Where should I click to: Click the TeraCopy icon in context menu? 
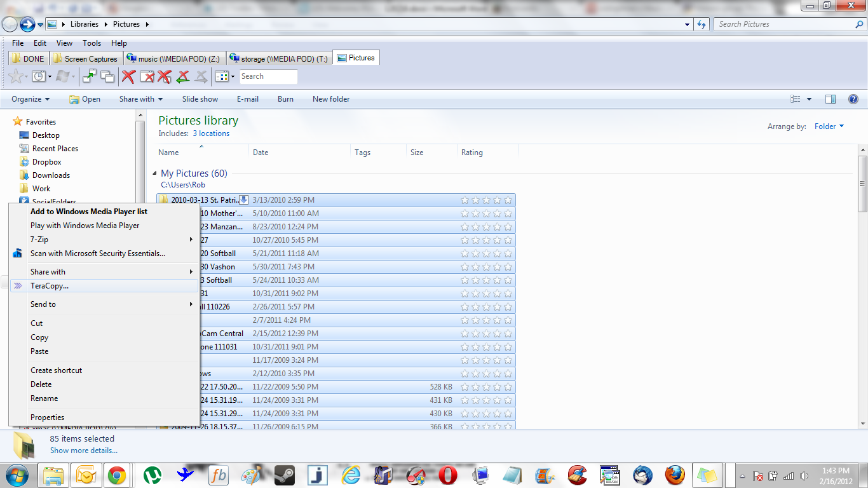(18, 286)
